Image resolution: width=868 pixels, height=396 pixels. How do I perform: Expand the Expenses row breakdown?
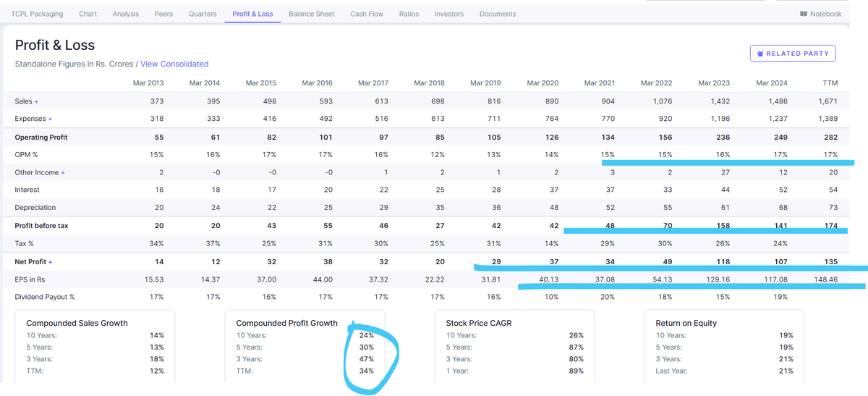tap(51, 119)
